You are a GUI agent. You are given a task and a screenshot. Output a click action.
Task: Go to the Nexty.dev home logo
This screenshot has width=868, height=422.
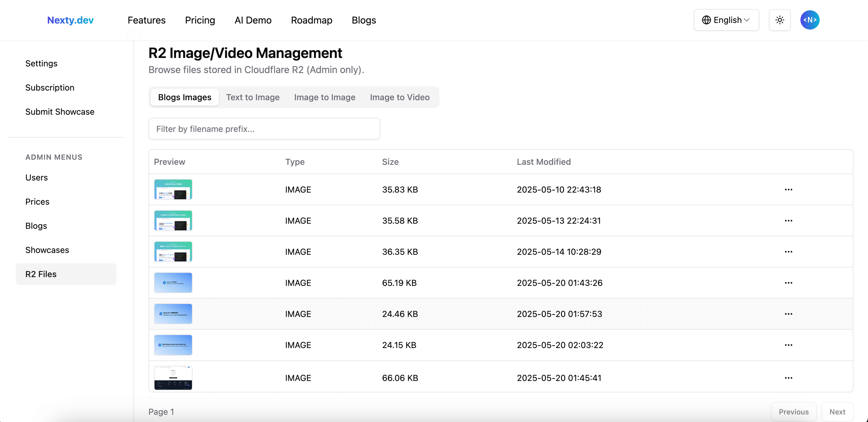click(70, 20)
